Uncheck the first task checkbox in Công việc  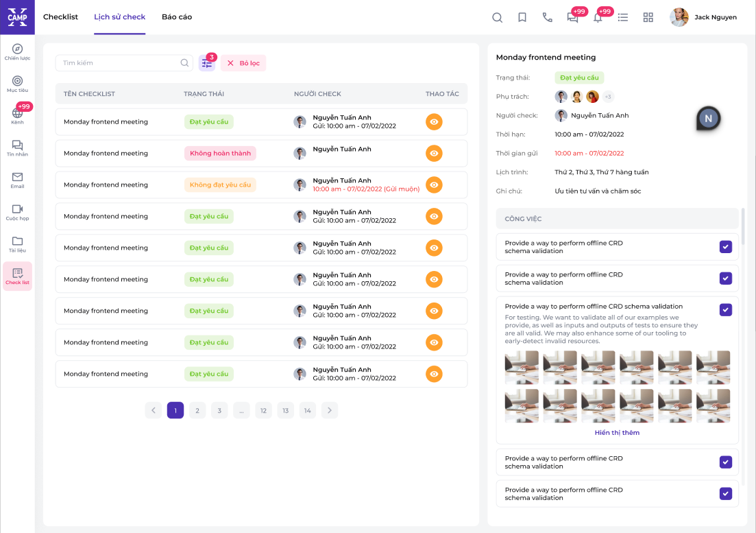coord(726,247)
